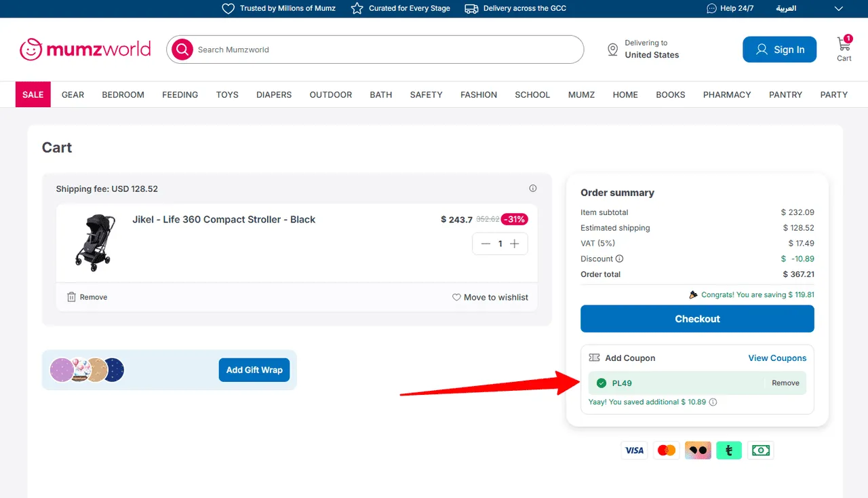Click the heart Move to wishlist icon
Image resolution: width=868 pixels, height=498 pixels.
click(x=456, y=297)
